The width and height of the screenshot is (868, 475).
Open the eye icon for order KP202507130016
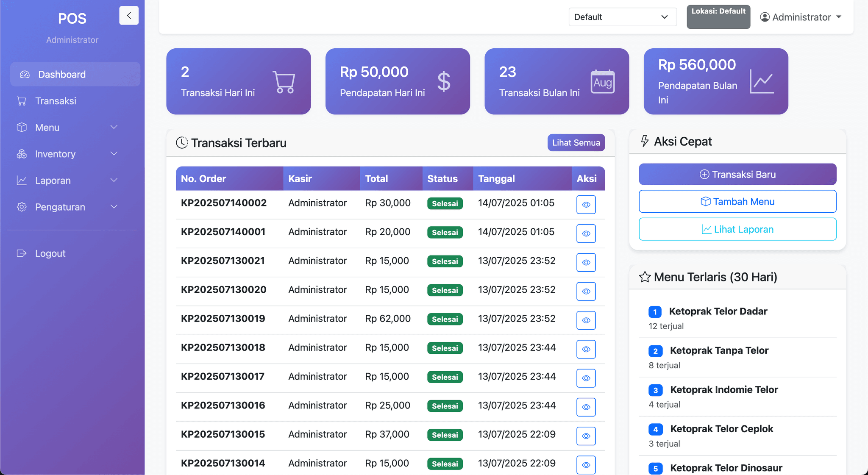click(x=586, y=407)
